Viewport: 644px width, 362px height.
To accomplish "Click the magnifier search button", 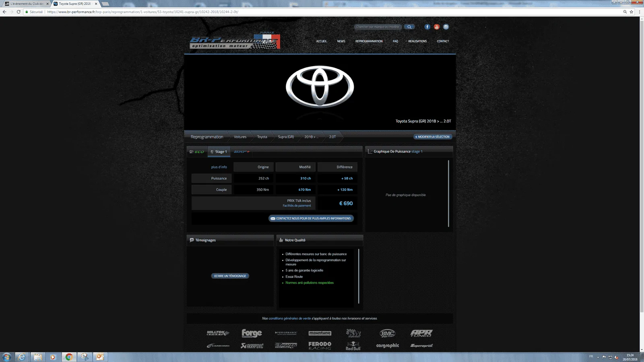I will pyautogui.click(x=409, y=27).
